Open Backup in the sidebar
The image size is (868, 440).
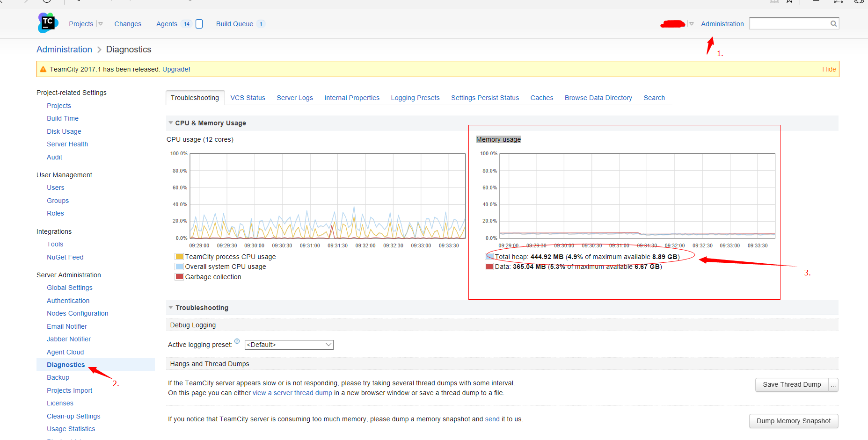point(58,377)
